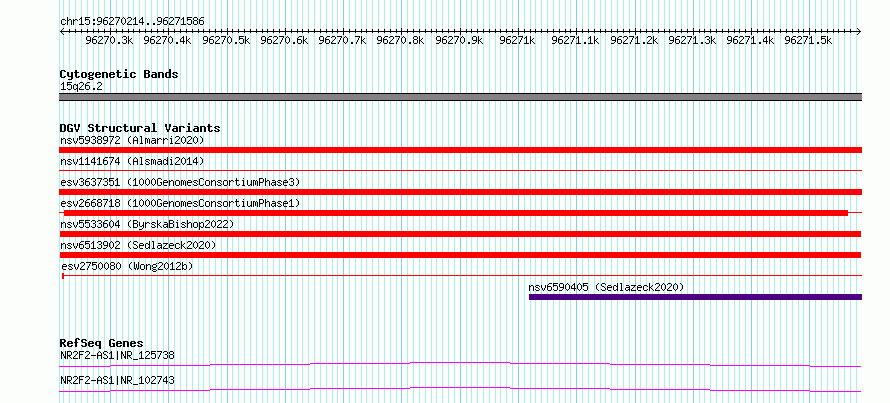Click the red bar for nsv5938972
The height and width of the screenshot is (403, 890).
tap(460, 150)
